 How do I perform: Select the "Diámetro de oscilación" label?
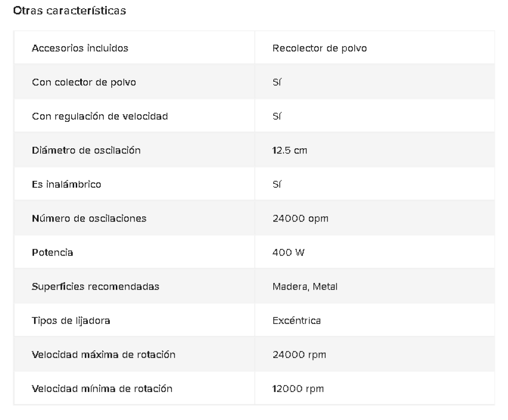tap(86, 150)
